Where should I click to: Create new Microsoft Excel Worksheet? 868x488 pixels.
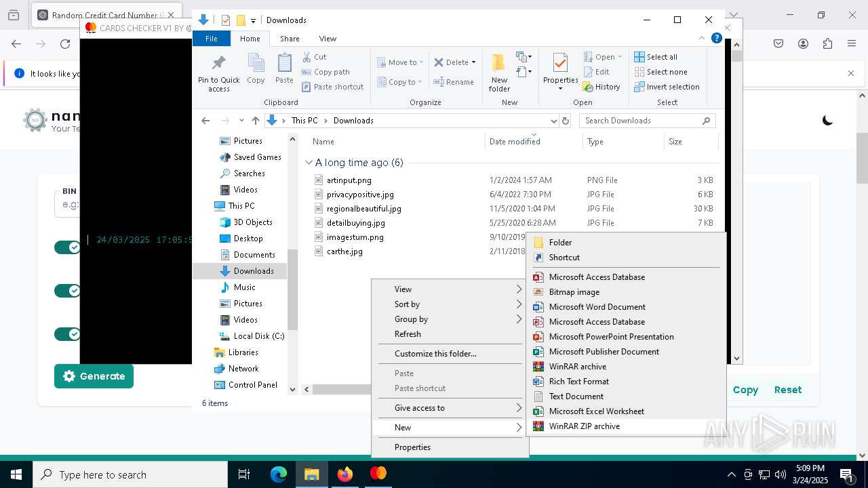click(626, 411)
